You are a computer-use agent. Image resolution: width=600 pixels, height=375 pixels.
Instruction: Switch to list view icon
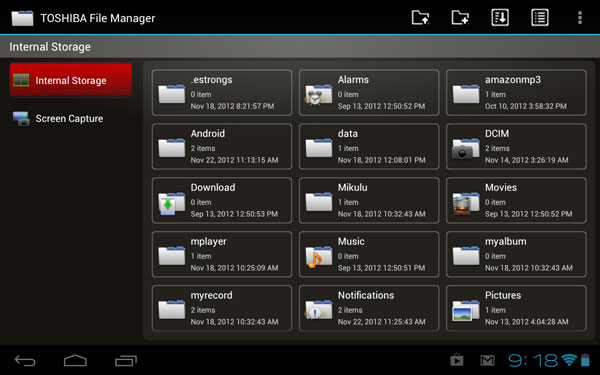(540, 18)
